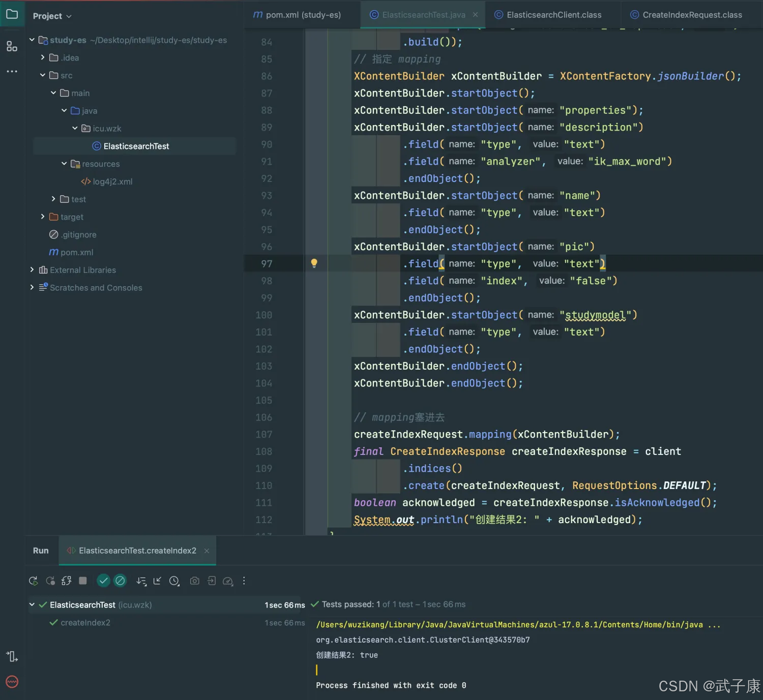Select createIndex2 test result
This screenshot has height=700, width=763.
(x=85, y=623)
